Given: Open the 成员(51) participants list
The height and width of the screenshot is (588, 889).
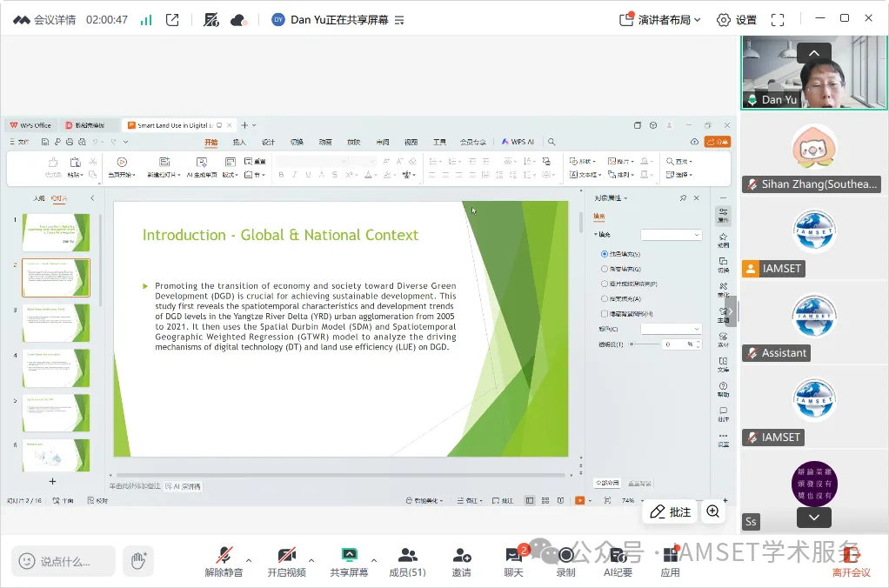Looking at the screenshot, I should point(407,561).
